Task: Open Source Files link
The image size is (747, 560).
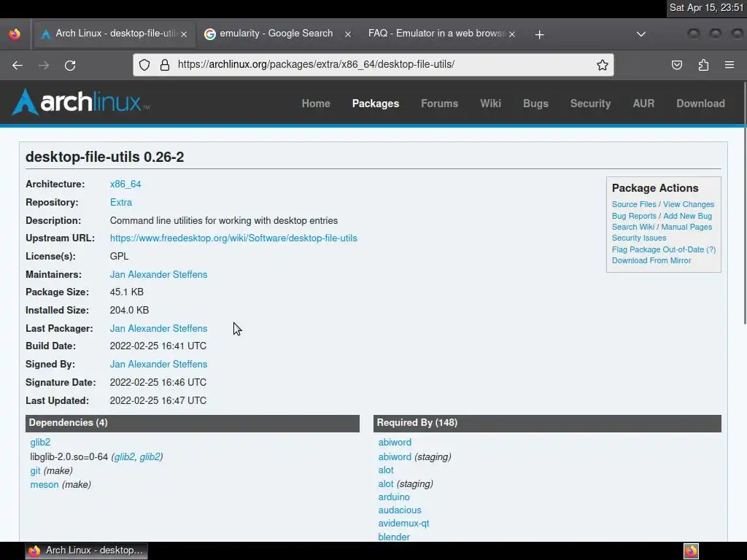Action: click(634, 204)
